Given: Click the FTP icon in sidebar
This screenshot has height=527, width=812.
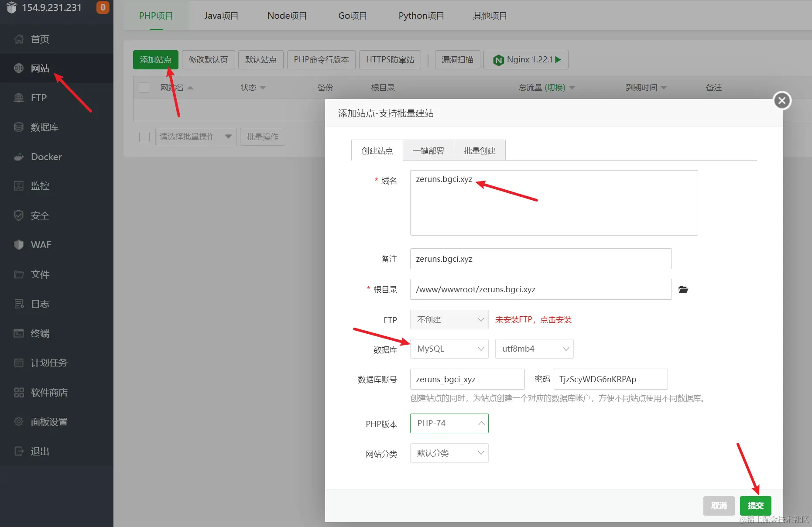Looking at the screenshot, I should 19,98.
